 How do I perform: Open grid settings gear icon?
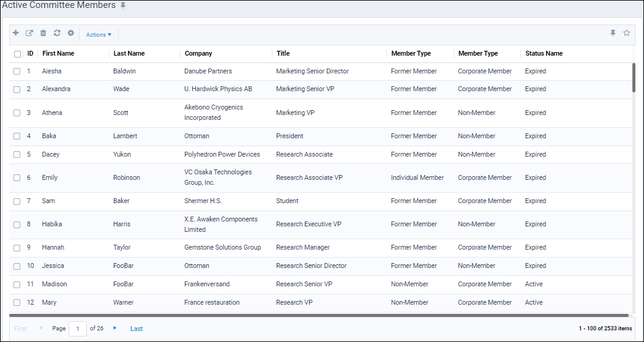click(70, 33)
